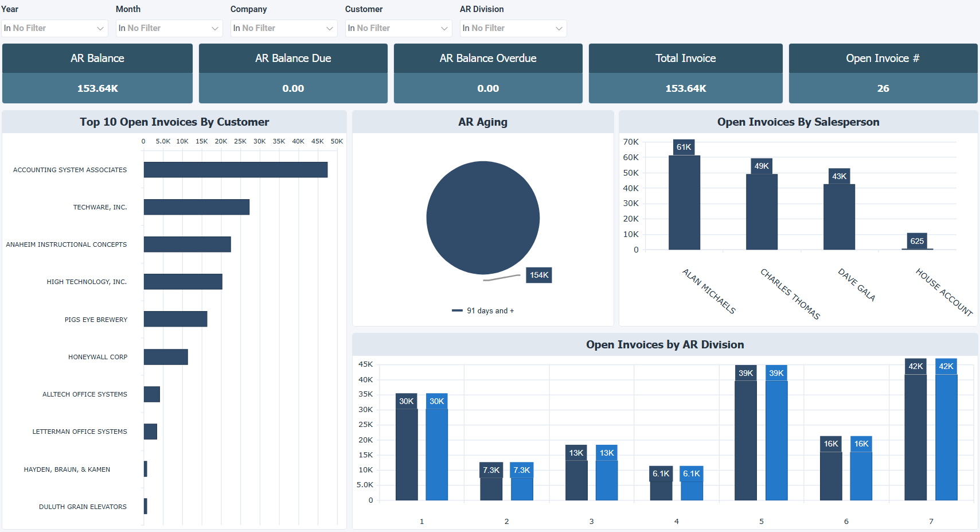Click the CHARLES THOMAS axis label
Viewport: 980px width, 532px height.
[x=790, y=294]
